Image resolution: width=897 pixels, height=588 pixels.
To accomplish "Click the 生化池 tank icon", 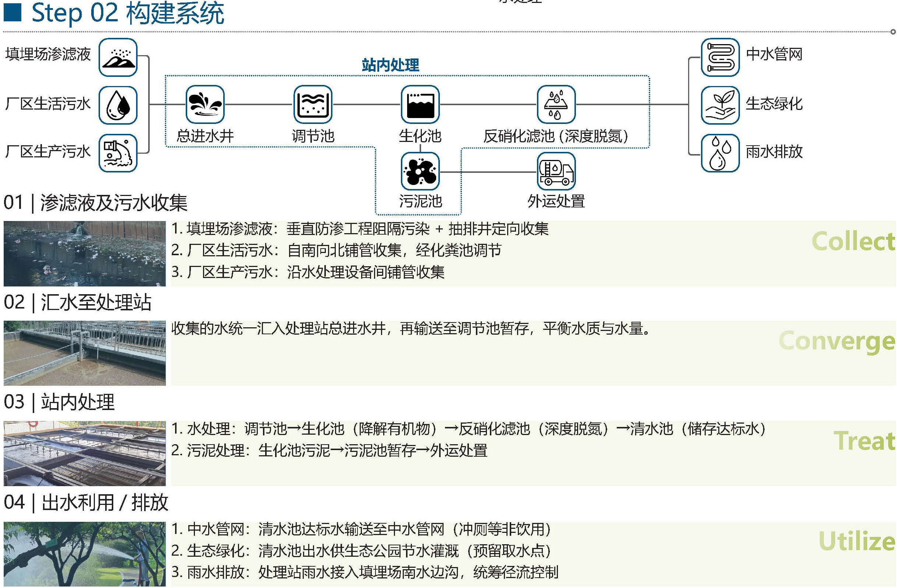I will pyautogui.click(x=420, y=104).
